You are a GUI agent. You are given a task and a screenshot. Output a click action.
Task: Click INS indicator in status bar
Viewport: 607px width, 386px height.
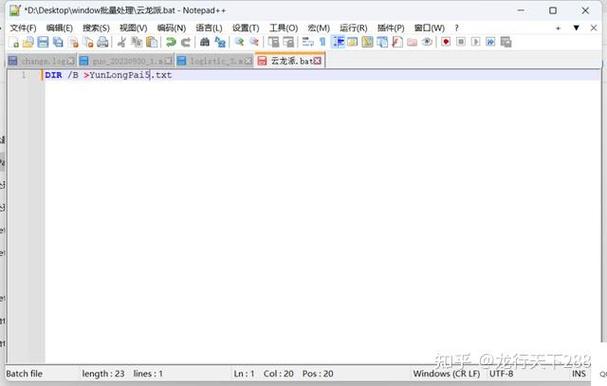[x=579, y=374]
